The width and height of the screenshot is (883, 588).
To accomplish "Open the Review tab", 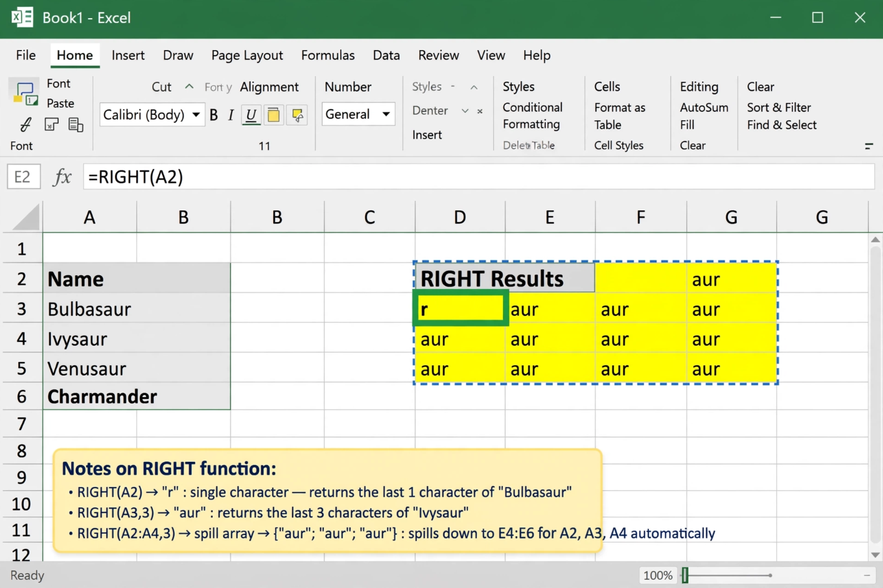I will coord(439,55).
